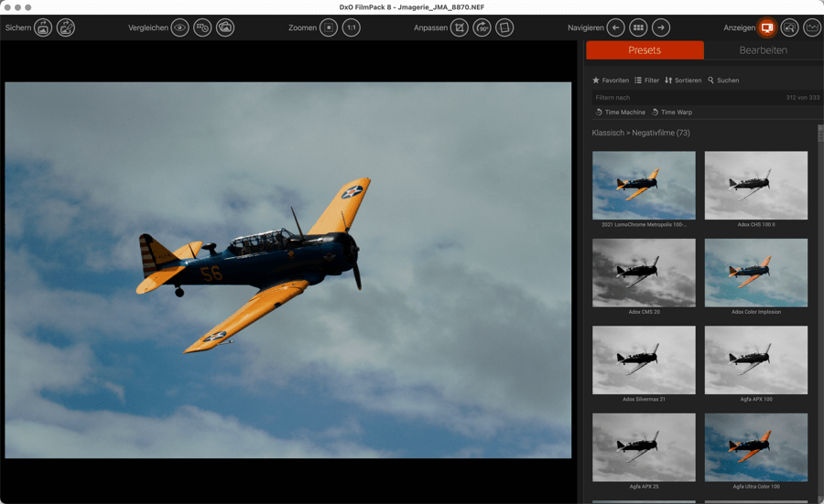Viewport: 824px width, 504px height.
Task: Collapse the Klassisch > Negativfilme category header
Action: [x=641, y=134]
